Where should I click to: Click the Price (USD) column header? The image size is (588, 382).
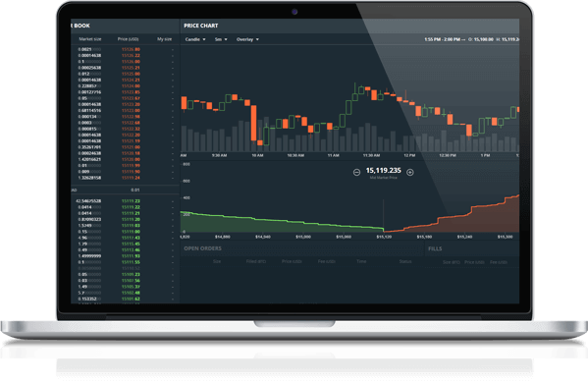[128, 39]
